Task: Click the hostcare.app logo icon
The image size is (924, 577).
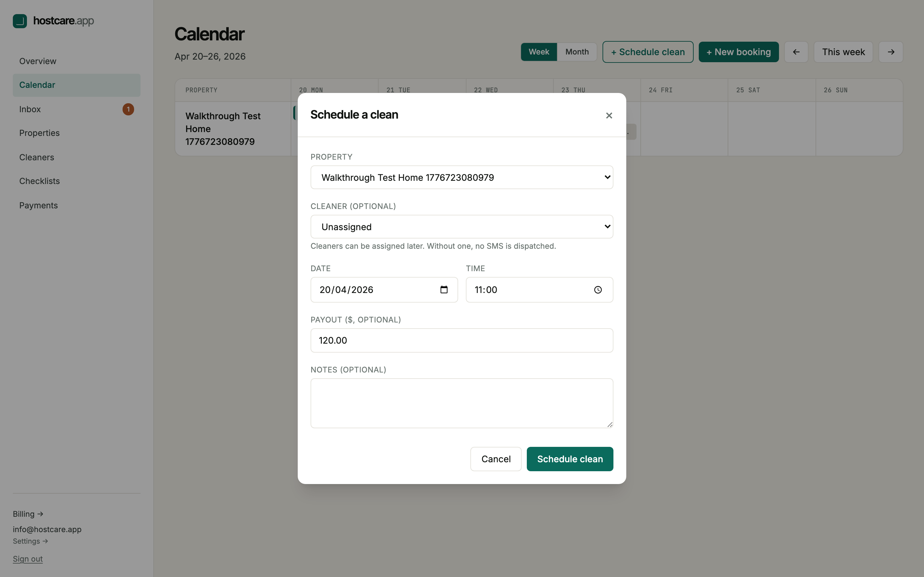Action: point(20,21)
